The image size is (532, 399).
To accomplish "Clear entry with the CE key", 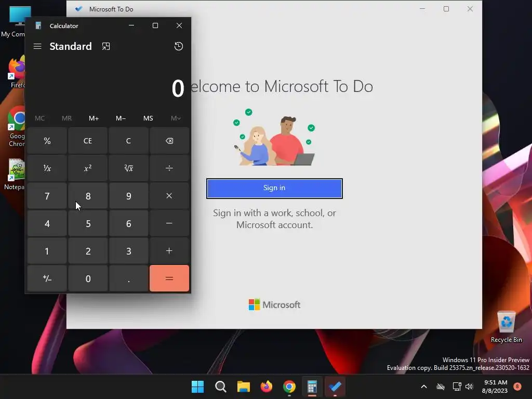I will 88,141.
